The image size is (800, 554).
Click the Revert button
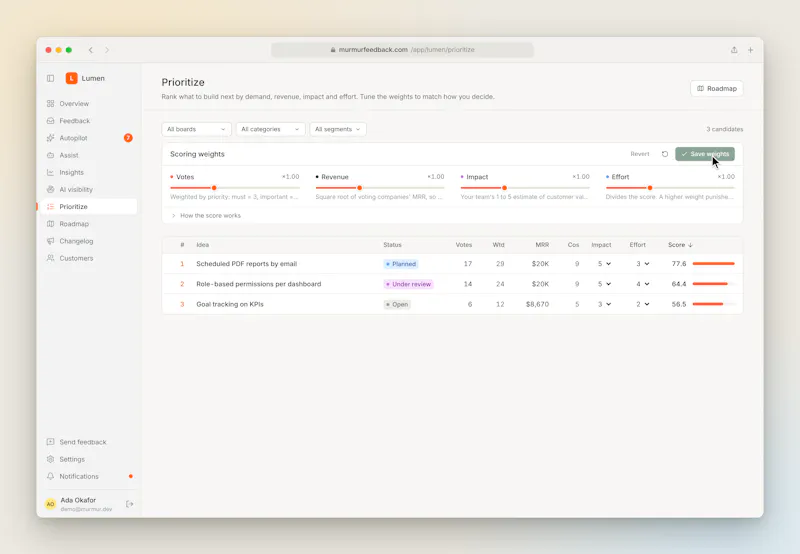(640, 154)
